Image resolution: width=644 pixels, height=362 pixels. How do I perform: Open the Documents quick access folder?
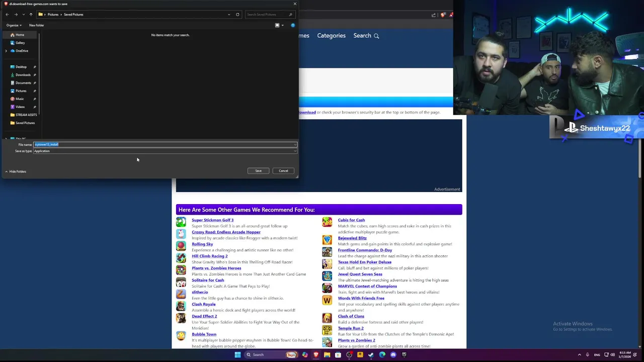tap(23, 83)
